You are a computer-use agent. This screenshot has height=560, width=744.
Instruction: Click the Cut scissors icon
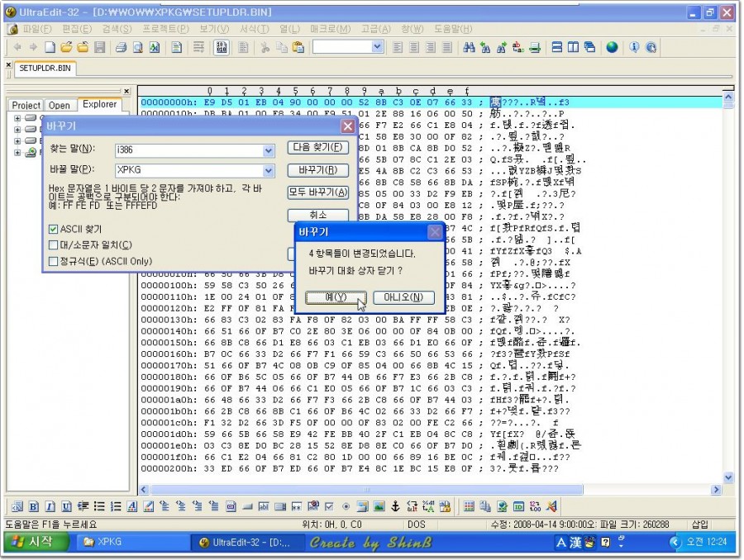pos(265,47)
